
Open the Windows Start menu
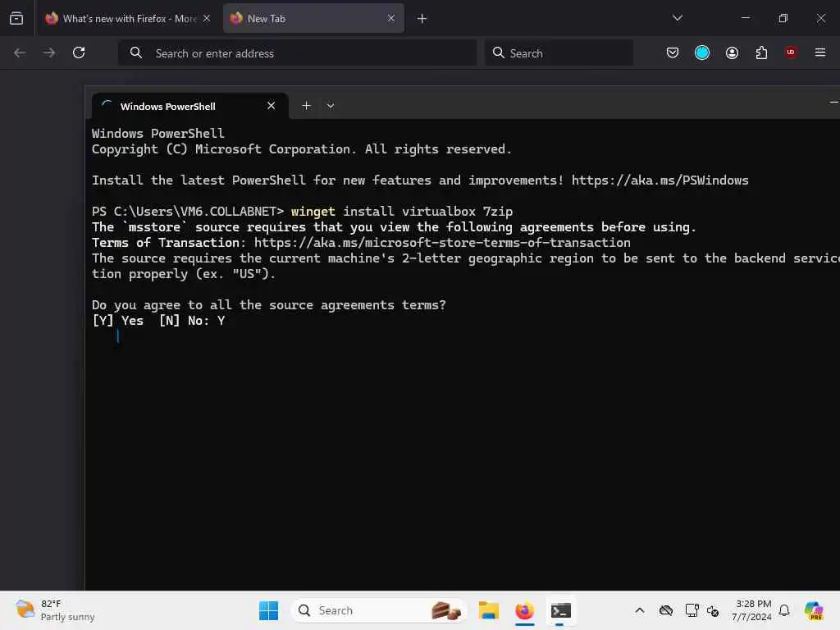(268, 610)
